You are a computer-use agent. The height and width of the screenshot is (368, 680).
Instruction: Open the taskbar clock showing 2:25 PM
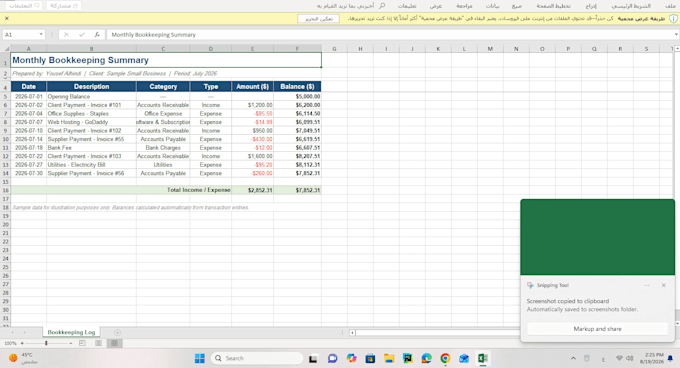point(651,358)
